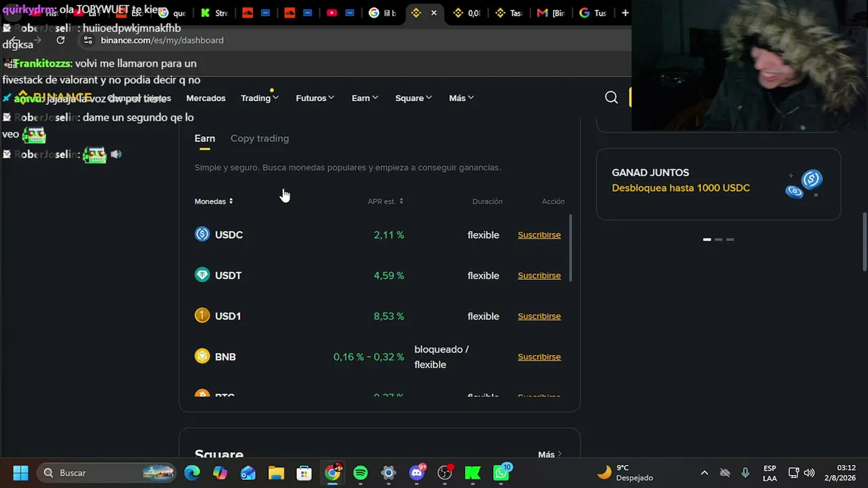Reload the Binance page
868x488 pixels.
tap(60, 40)
